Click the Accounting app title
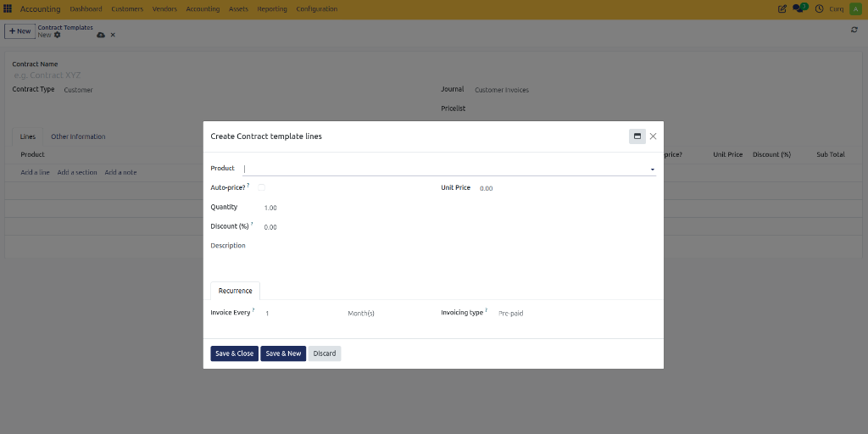The height and width of the screenshot is (434, 868). point(41,8)
